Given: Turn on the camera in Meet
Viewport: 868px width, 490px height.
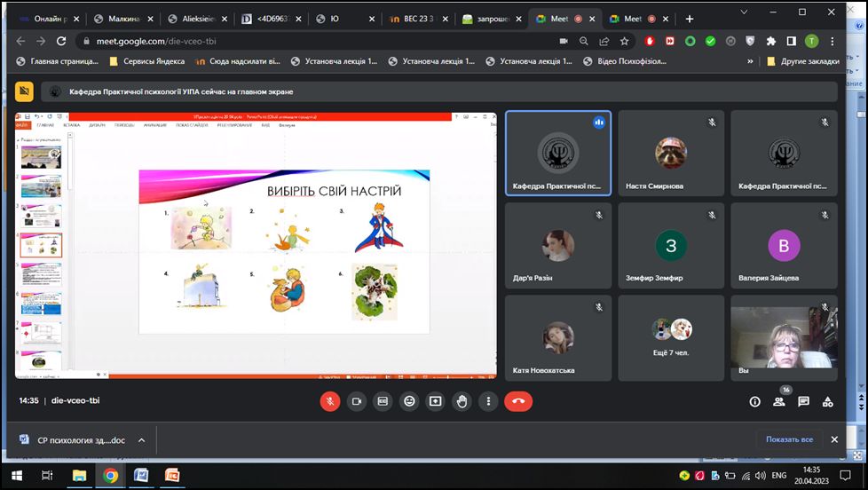Looking at the screenshot, I should [x=357, y=401].
